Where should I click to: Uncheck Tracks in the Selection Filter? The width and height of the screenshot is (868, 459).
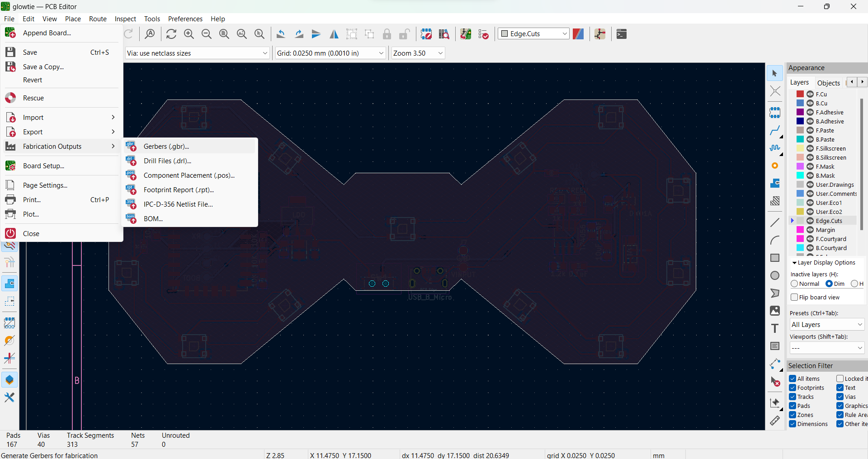[793, 397]
